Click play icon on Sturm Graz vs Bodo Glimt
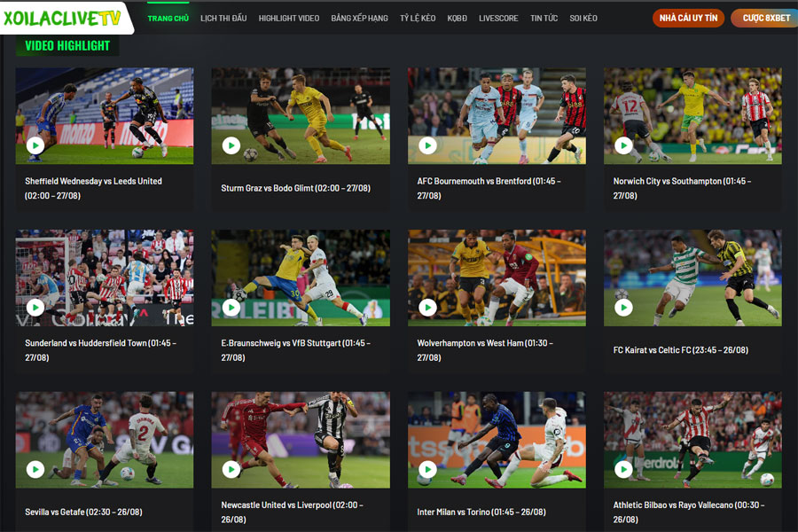Screen dimensions: 798x532 231,145
